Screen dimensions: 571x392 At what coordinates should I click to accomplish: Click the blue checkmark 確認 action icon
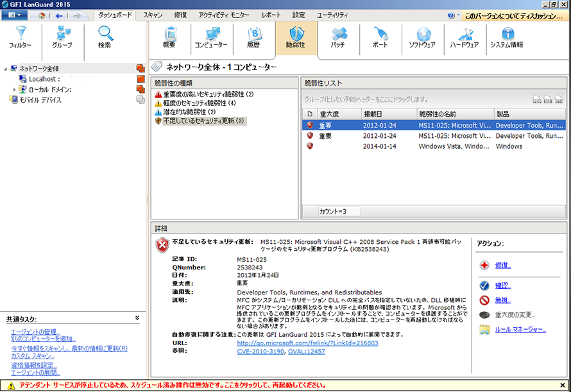(x=484, y=285)
